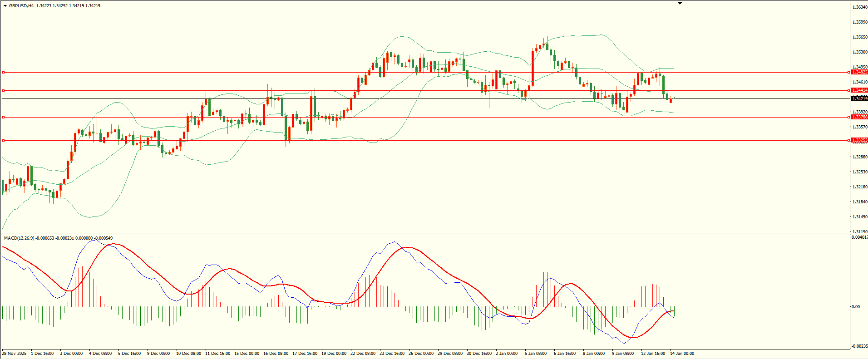
Task: Select the 1.34414 horizontal line price tag
Action: (859, 90)
